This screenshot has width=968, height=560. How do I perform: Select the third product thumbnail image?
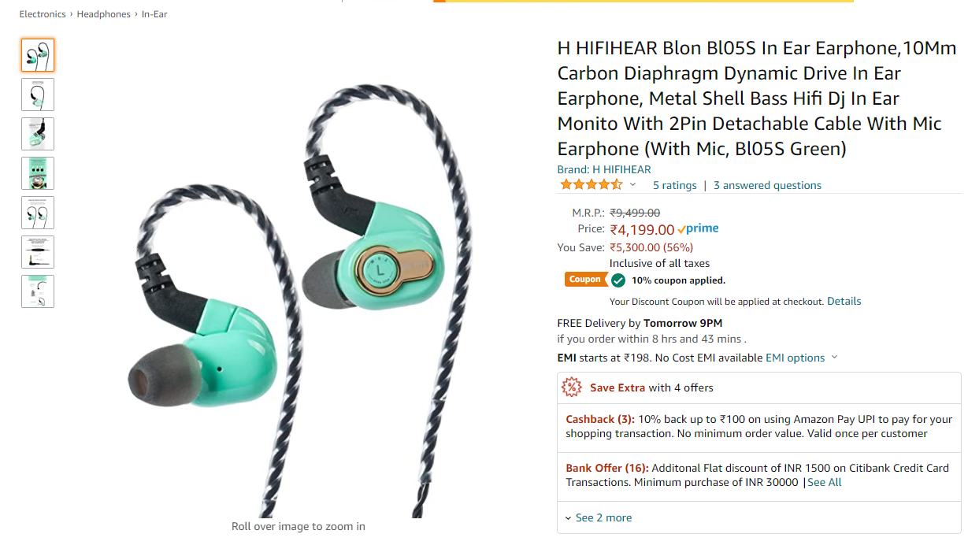[38, 134]
